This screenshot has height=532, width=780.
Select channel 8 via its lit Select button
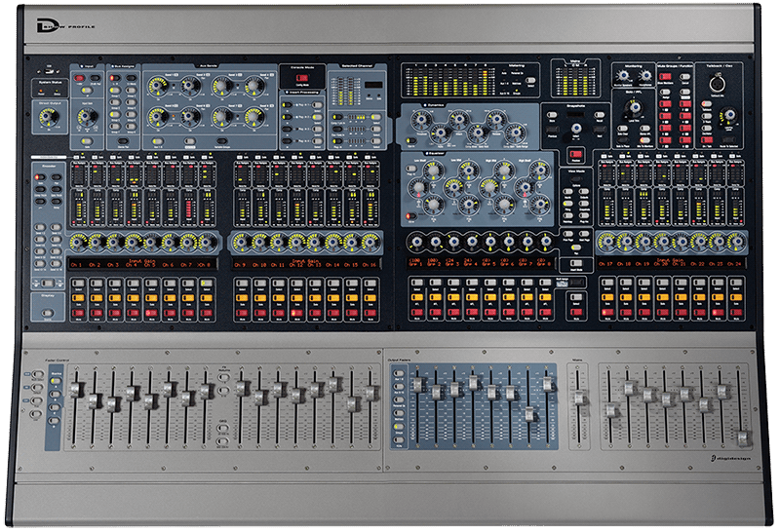207,283
